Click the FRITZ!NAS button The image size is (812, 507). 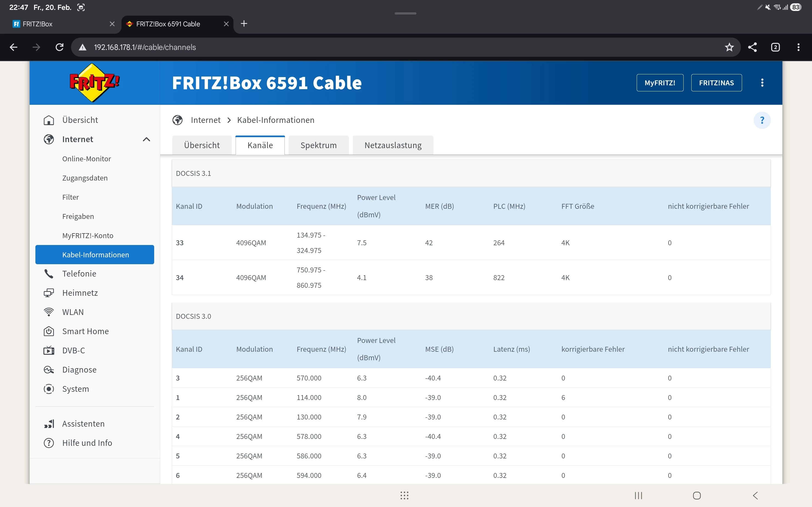[716, 83]
